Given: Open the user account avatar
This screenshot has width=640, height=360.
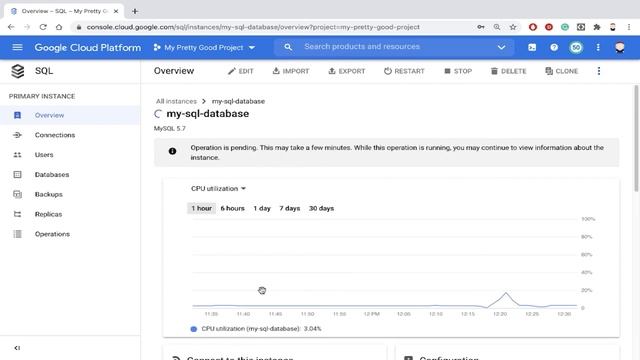Looking at the screenshot, I should click(620, 47).
